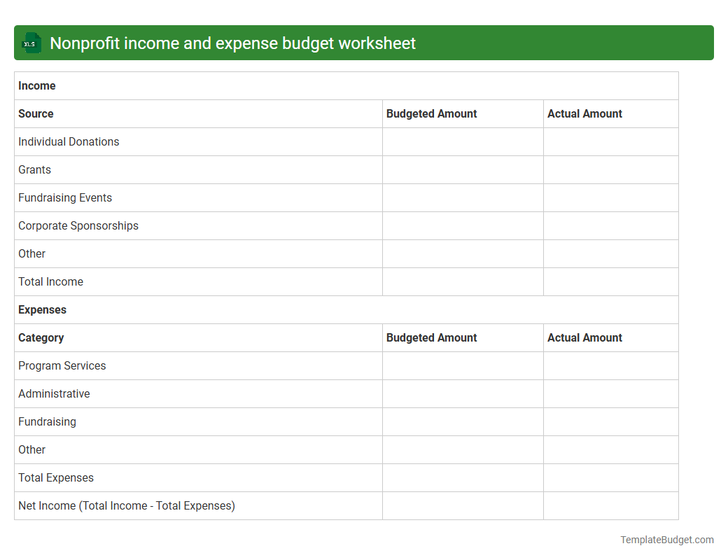The height and width of the screenshot is (560, 728).
Task: Select the Expenses section header
Action: coord(42,309)
